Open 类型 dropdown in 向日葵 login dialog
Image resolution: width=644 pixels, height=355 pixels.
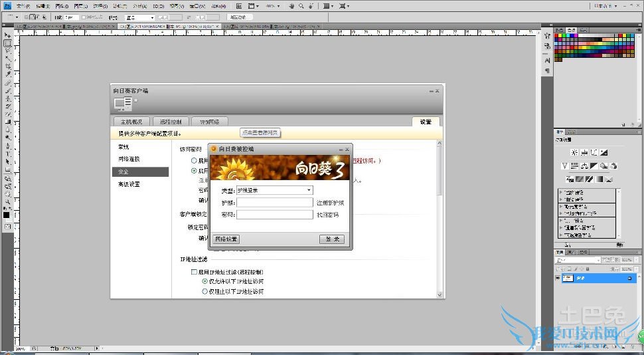tap(309, 190)
